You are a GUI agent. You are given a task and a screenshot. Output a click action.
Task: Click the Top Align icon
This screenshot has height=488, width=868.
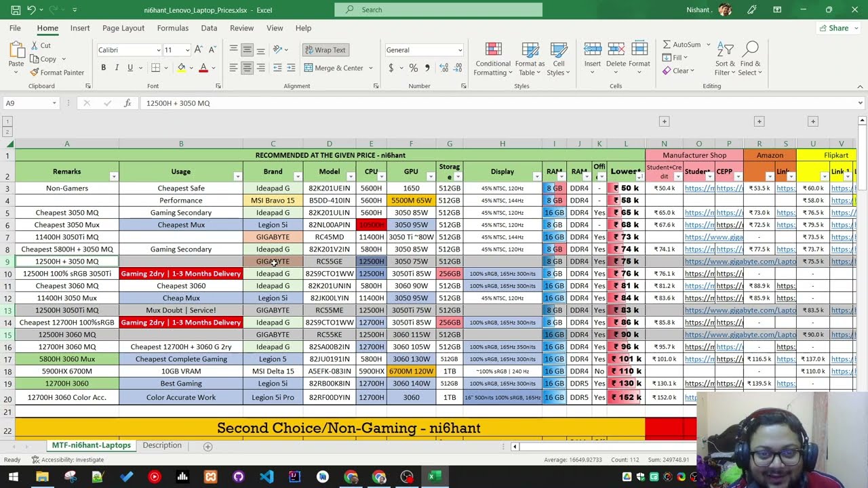point(233,49)
